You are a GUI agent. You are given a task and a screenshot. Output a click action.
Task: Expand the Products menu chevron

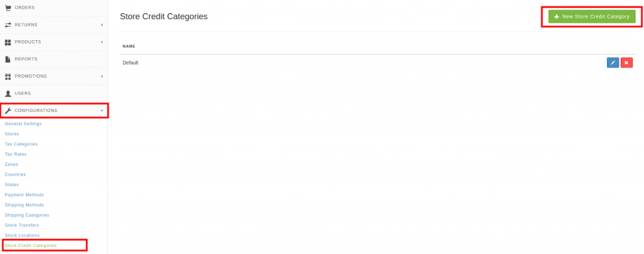pos(101,42)
